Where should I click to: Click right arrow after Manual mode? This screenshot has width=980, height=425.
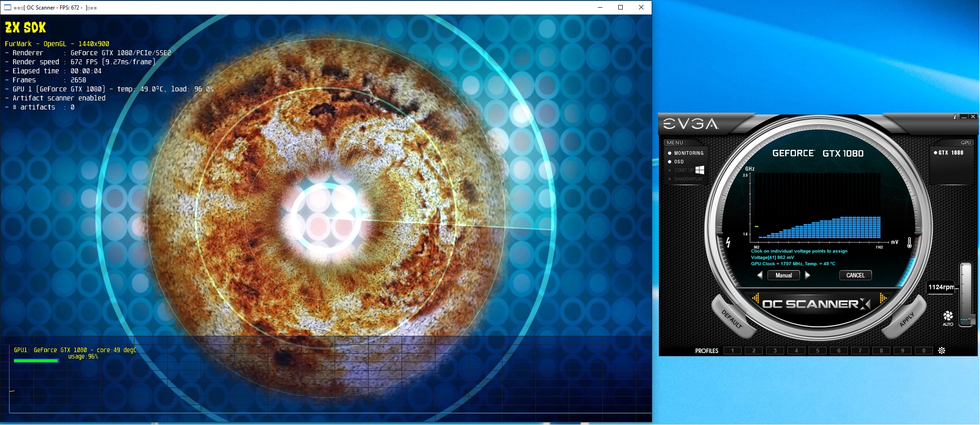(808, 275)
